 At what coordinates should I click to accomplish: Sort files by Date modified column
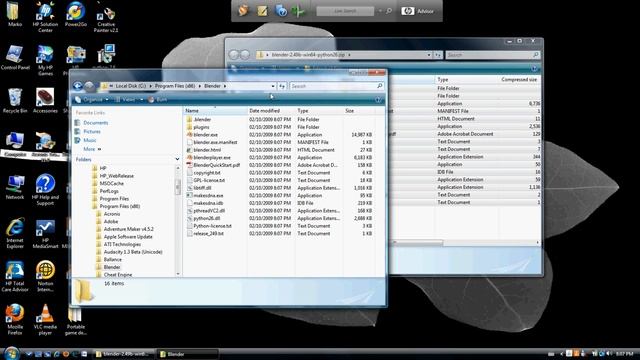(x=271, y=111)
